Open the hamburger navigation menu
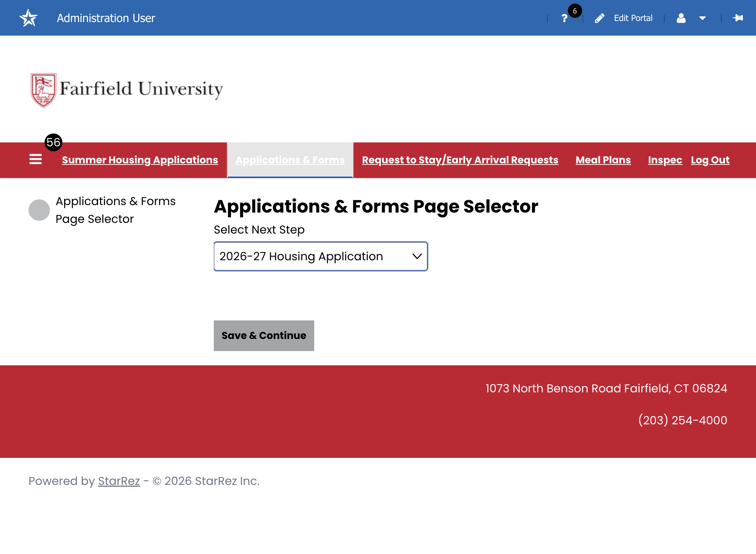The image size is (756, 554). click(36, 159)
